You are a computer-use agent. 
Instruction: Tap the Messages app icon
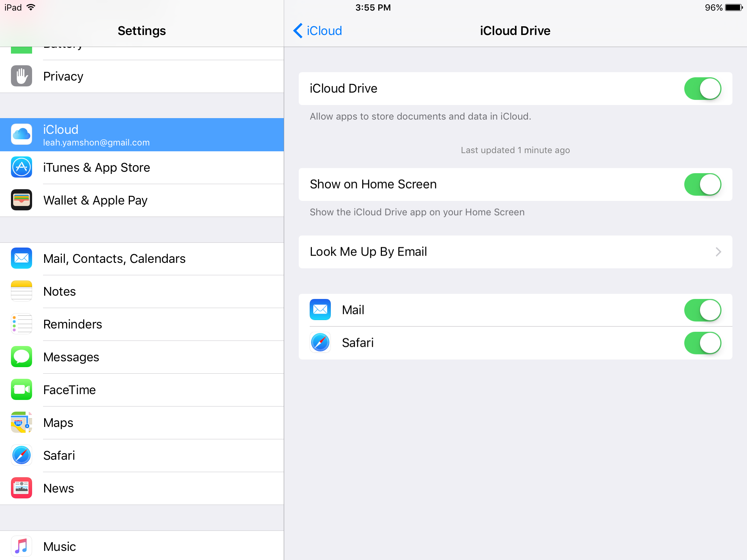pyautogui.click(x=20, y=357)
